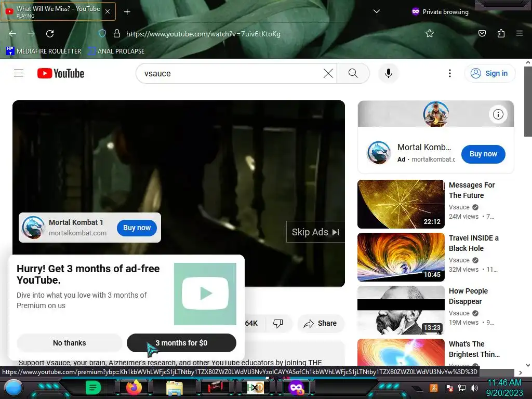This screenshot has width=532, height=399.
Task: Open the browser extensions puzzle icon
Action: pyautogui.click(x=501, y=33)
